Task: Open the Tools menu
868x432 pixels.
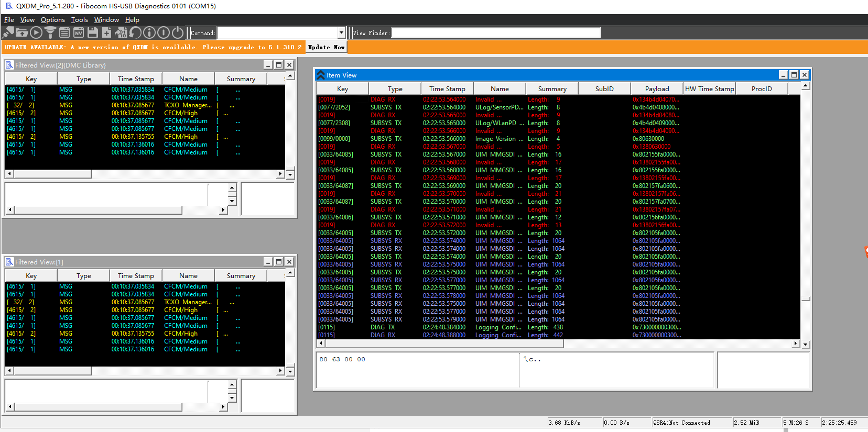Action: [x=80, y=20]
